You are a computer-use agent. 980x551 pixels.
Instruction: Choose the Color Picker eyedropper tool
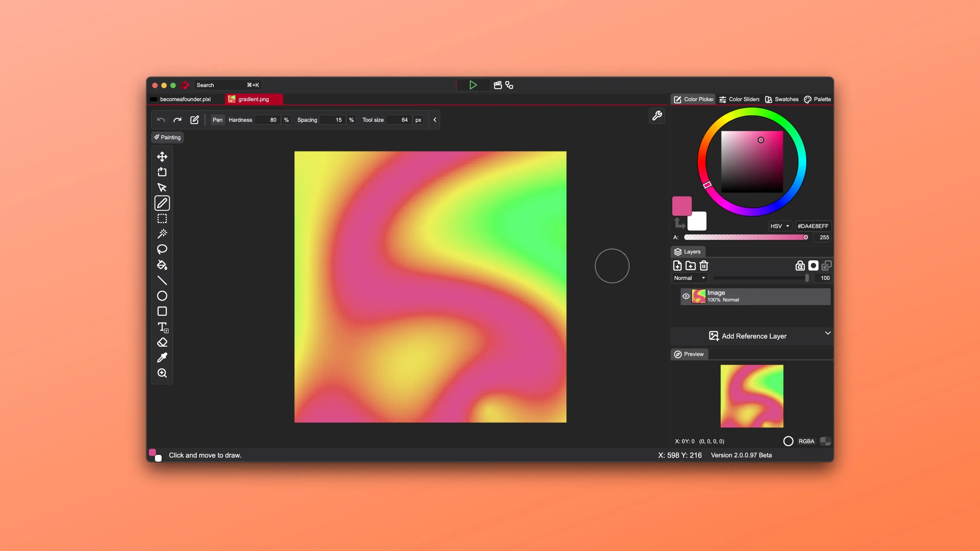[162, 358]
